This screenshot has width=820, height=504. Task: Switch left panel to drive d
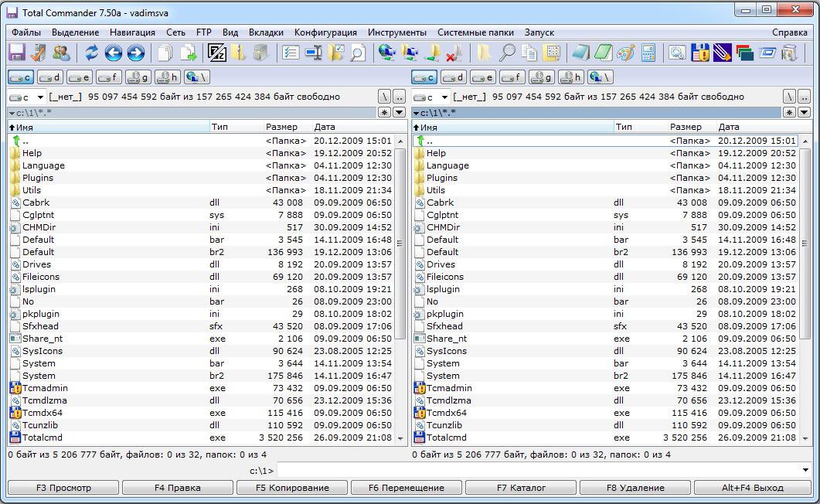[x=50, y=77]
